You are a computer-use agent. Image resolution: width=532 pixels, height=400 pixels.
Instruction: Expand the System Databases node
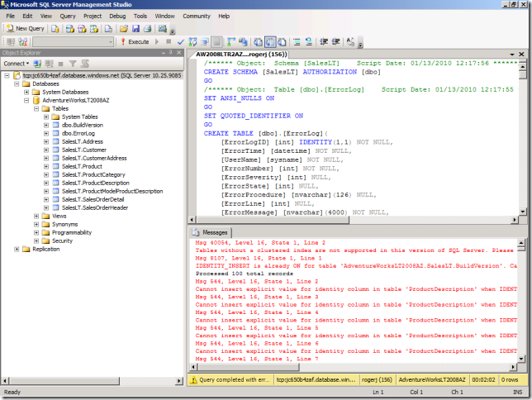pyautogui.click(x=26, y=92)
